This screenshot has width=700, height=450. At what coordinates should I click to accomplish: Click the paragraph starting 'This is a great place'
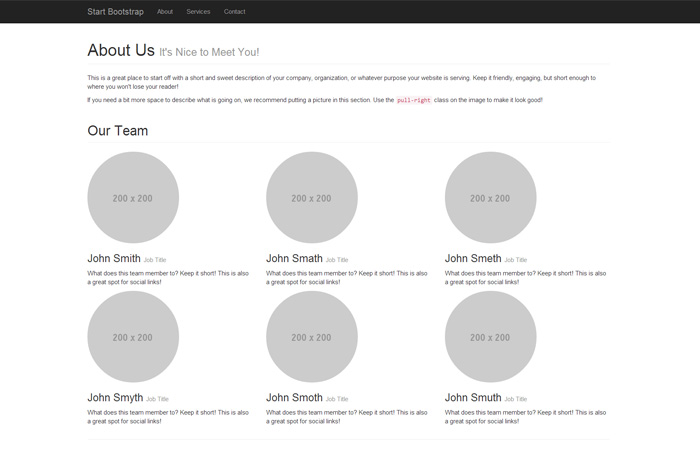342,82
